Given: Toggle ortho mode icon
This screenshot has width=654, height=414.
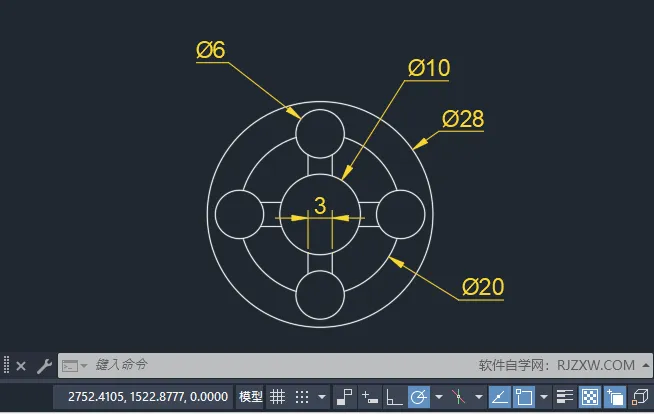Looking at the screenshot, I should (394, 397).
